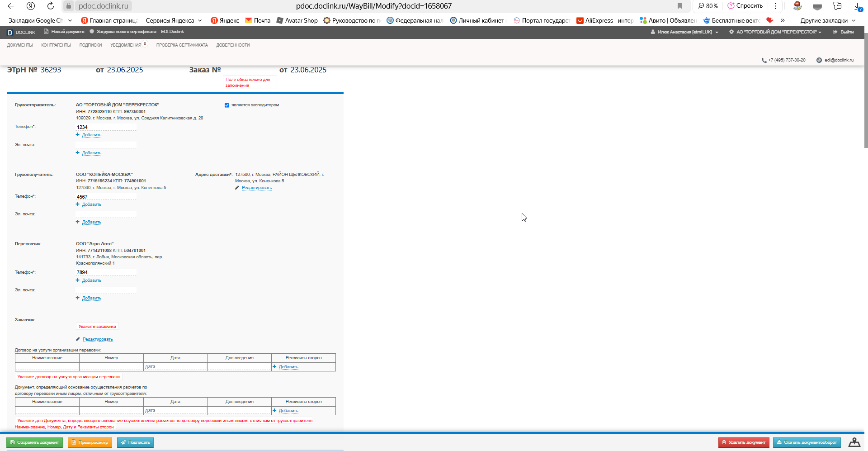Open the Илюк Анастасия user dropdown
868x451 pixels.
(x=684, y=32)
